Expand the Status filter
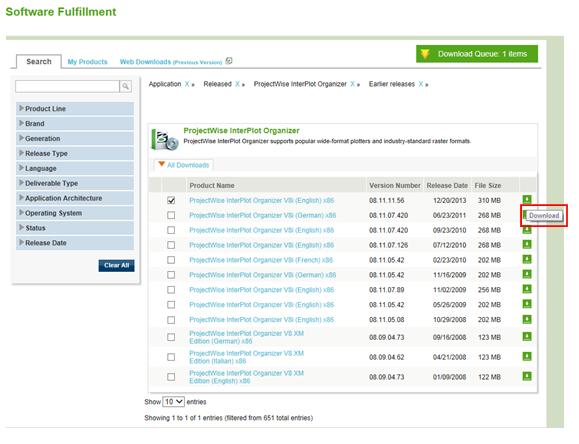Image resolution: width=579 pixels, height=444 pixels. pos(75,228)
